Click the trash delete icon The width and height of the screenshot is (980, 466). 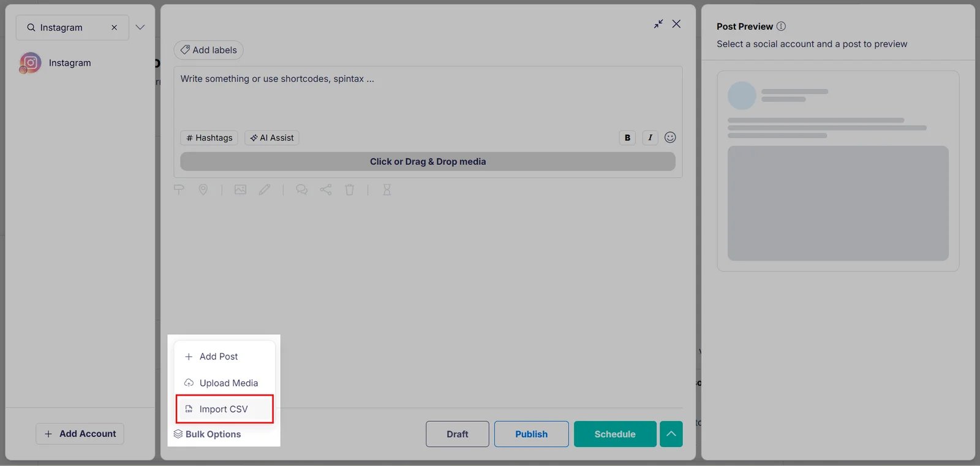350,190
